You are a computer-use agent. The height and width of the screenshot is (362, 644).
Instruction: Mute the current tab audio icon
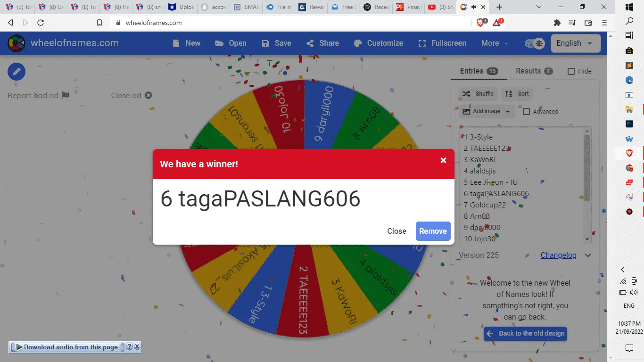473,7
